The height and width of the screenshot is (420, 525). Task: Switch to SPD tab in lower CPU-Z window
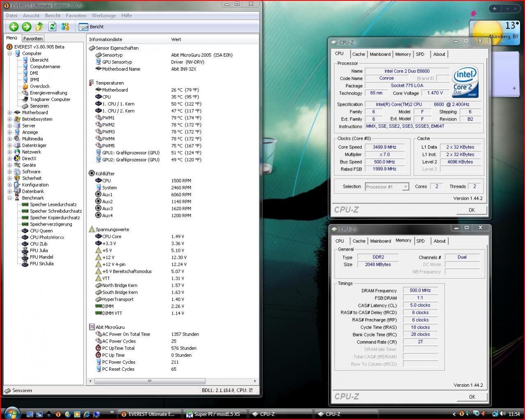(x=420, y=241)
